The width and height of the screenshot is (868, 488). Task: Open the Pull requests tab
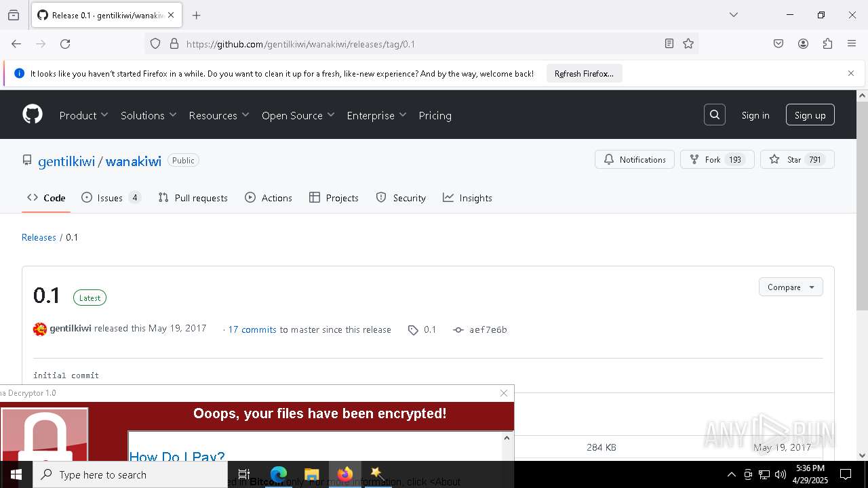pos(193,198)
